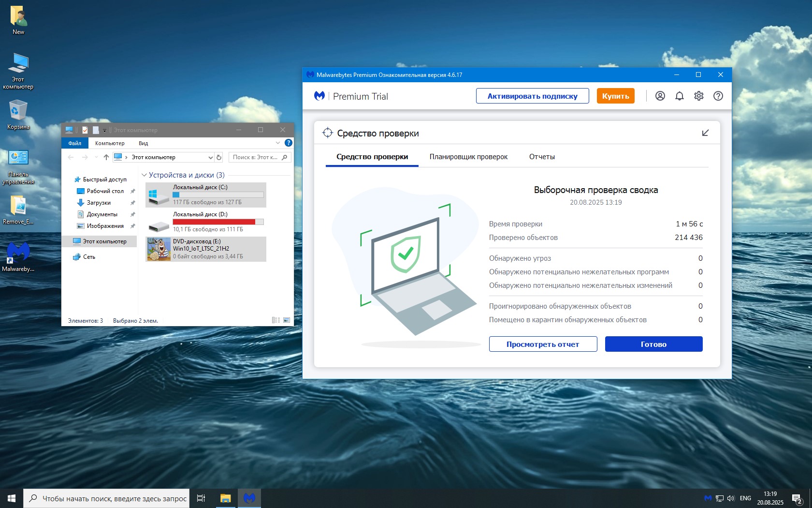Click the Explorer refresh icon

[x=219, y=157]
